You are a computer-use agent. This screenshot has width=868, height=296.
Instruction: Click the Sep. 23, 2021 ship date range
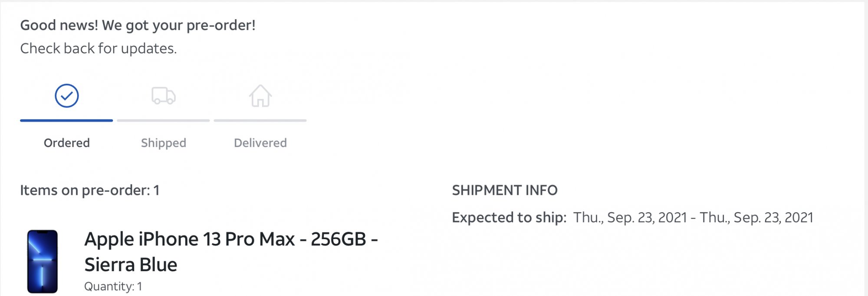point(693,217)
